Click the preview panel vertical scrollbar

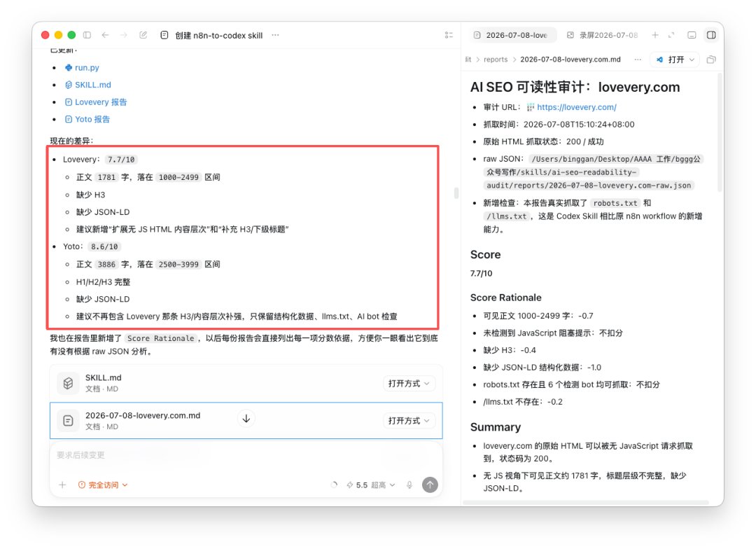point(720,132)
